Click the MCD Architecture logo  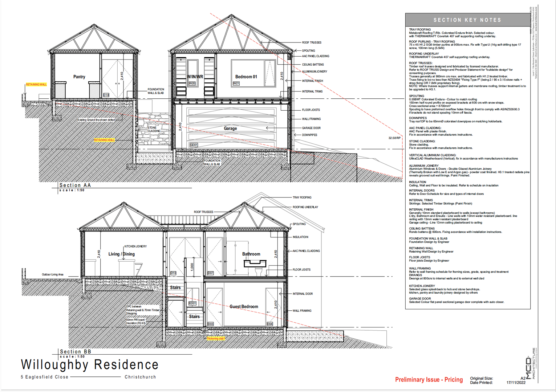[531, 363]
